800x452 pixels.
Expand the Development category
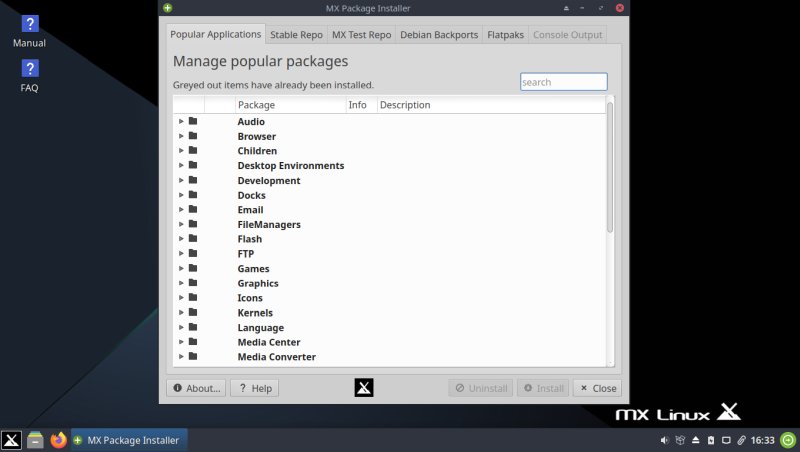[x=181, y=180]
